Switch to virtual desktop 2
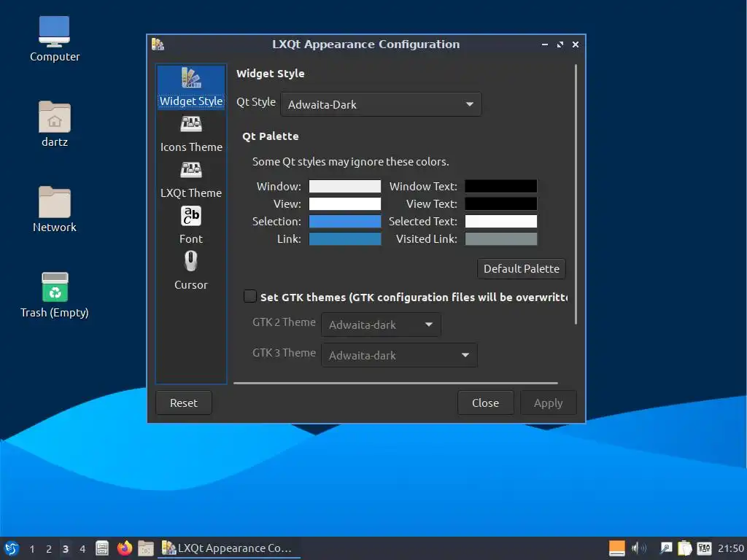Image resolution: width=747 pixels, height=560 pixels. 49,549
